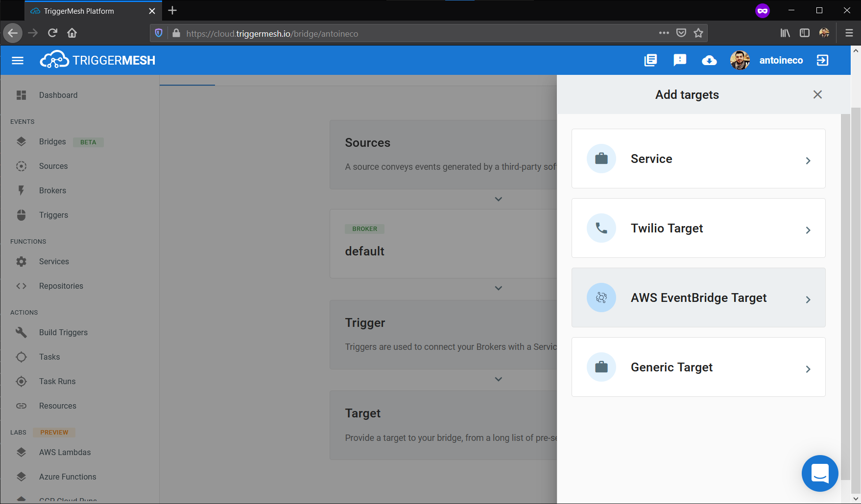Open the hamburger navigation menu

click(x=18, y=60)
